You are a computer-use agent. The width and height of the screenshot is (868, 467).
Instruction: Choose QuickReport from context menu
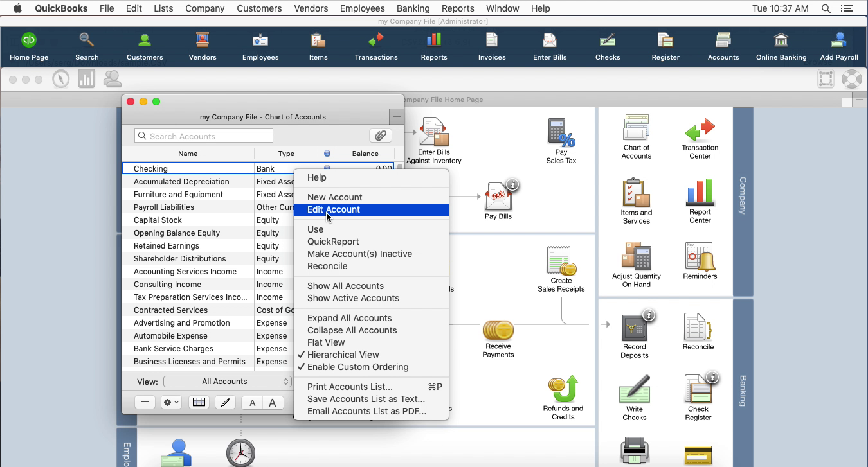(x=371, y=242)
